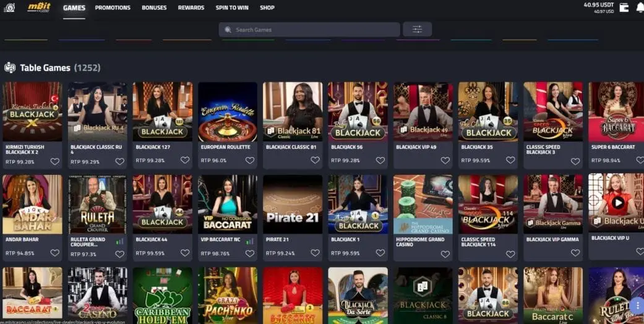The width and height of the screenshot is (644, 324).
Task: Open the search filter settings icon
Action: (x=417, y=30)
